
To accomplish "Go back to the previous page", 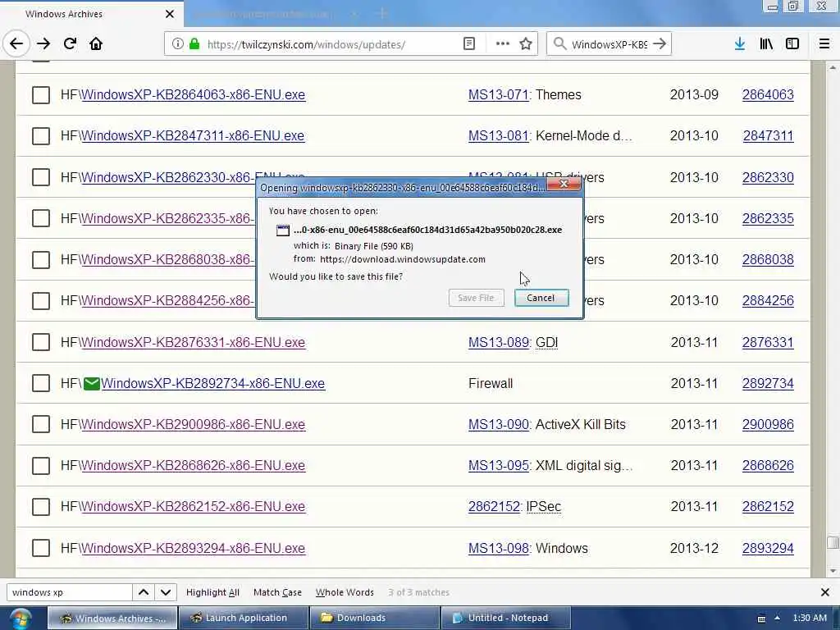I will pyautogui.click(x=16, y=44).
